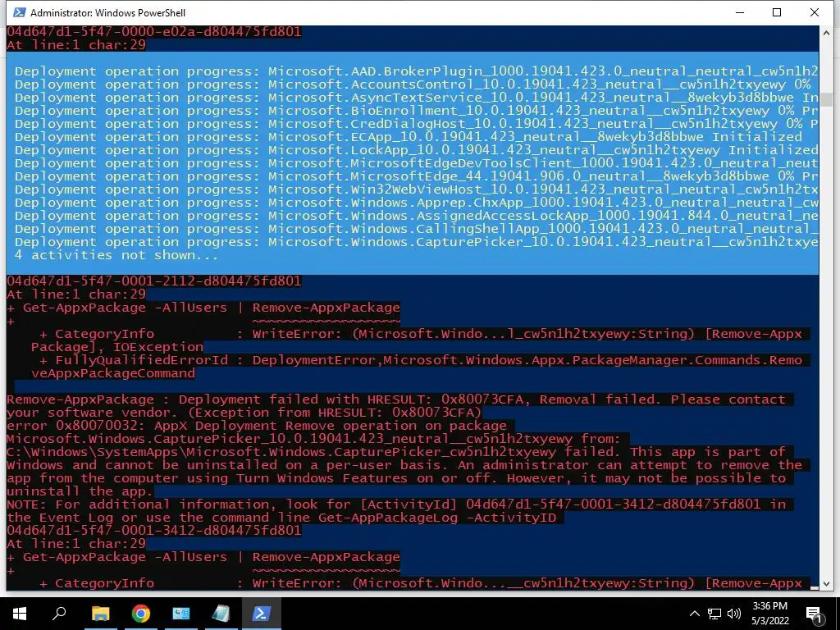840x630 pixels.
Task: Click the scrollbar up arrow
Action: [825, 32]
